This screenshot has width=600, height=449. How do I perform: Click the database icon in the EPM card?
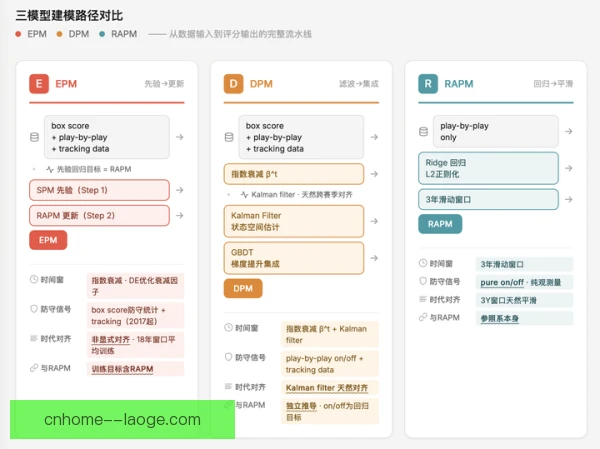click(x=34, y=137)
